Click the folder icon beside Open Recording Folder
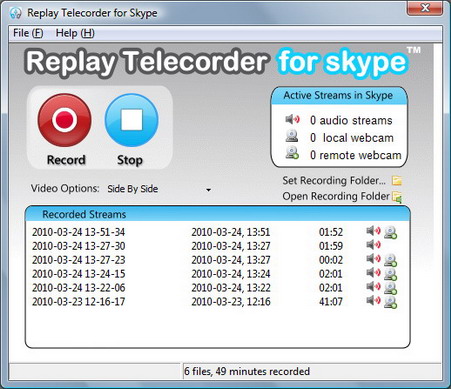Image resolution: width=451 pixels, height=389 pixels. pos(397,197)
